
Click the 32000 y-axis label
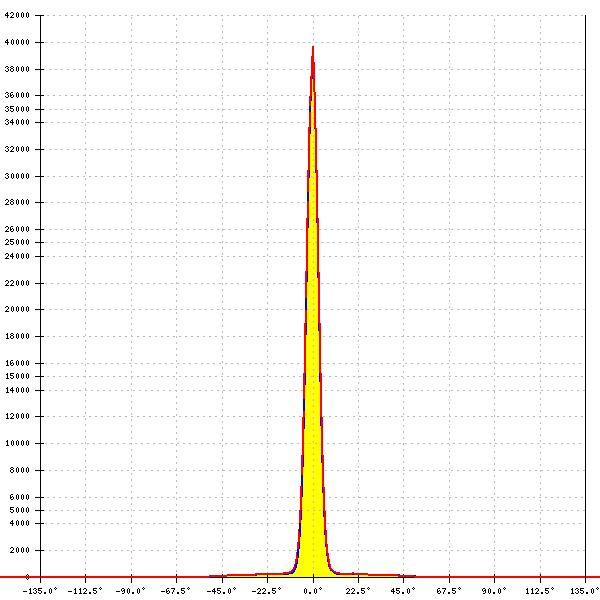point(17,149)
